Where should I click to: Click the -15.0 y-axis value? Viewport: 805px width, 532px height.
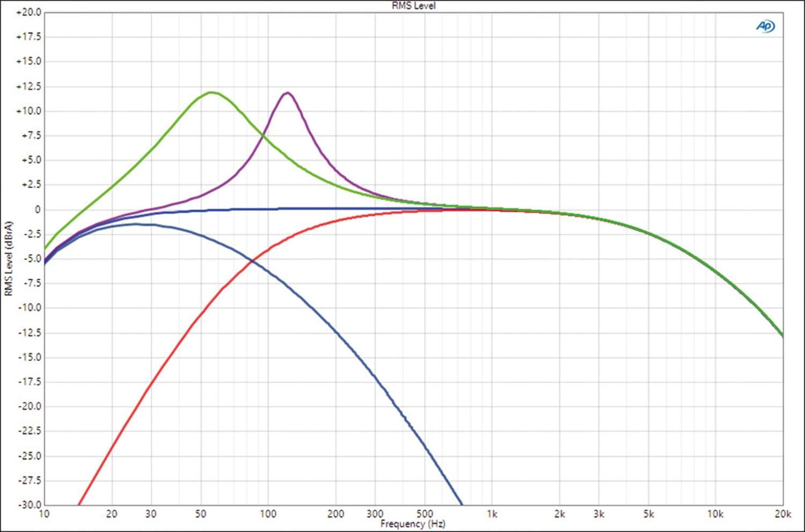(x=29, y=357)
